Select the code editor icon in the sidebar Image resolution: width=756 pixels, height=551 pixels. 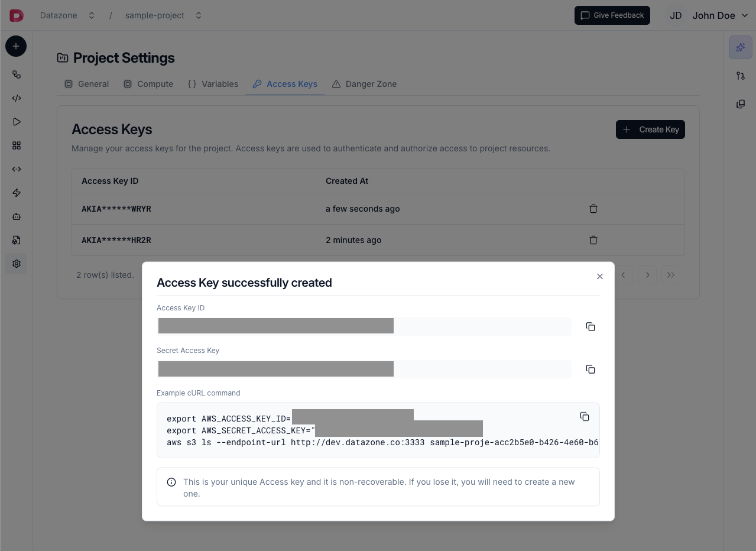16,98
